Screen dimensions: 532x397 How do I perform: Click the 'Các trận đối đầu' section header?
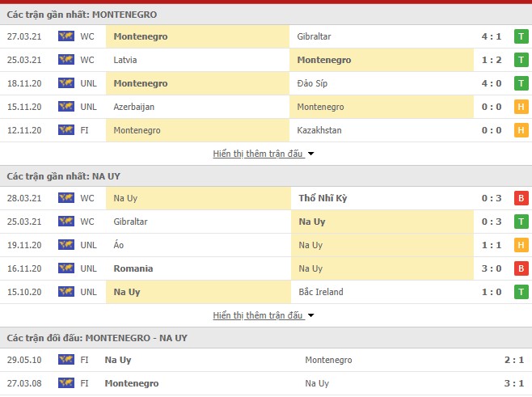[97, 337]
